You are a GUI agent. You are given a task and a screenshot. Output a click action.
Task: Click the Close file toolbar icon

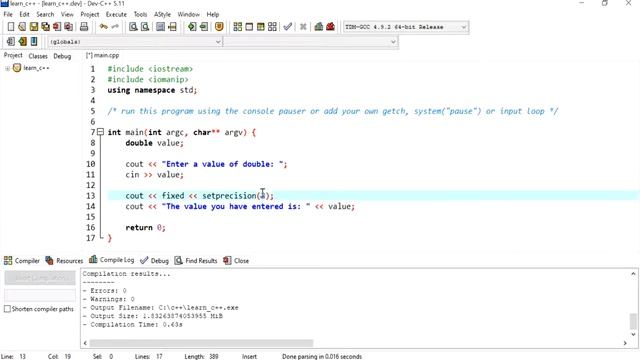pyautogui.click(x=57, y=27)
